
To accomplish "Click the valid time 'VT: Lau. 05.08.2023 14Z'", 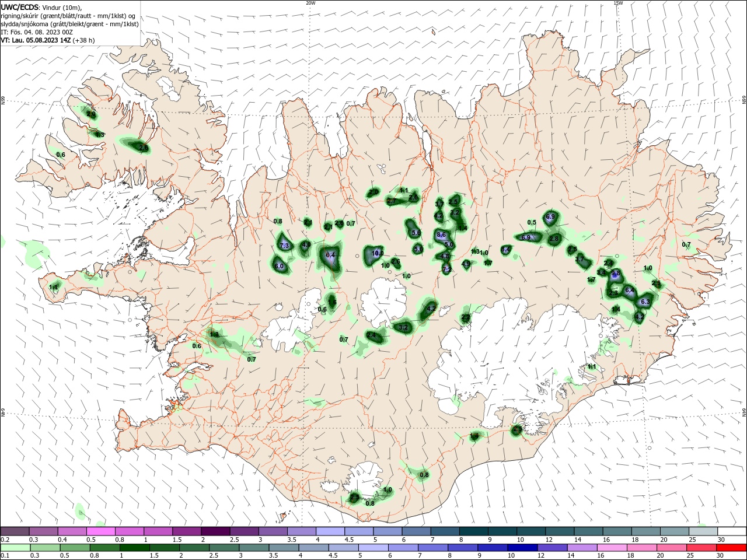I will [x=36, y=40].
